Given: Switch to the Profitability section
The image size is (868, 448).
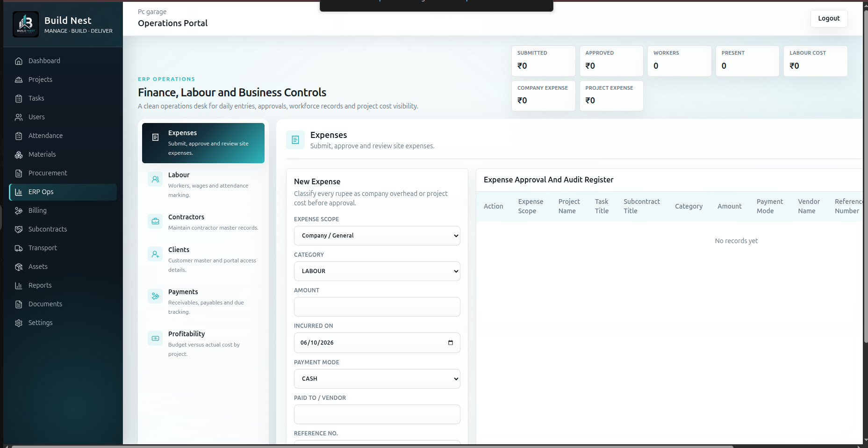Looking at the screenshot, I should coord(203,344).
